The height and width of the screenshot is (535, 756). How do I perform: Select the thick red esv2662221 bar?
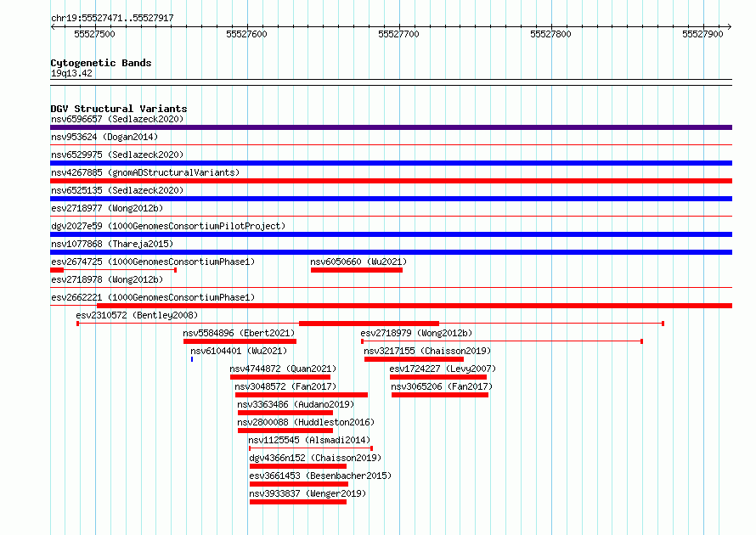tap(415, 306)
